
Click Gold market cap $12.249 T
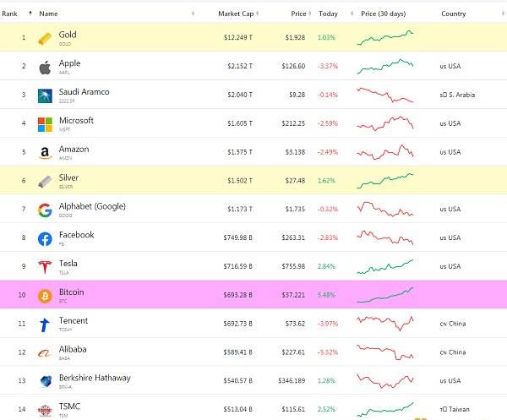pos(238,37)
